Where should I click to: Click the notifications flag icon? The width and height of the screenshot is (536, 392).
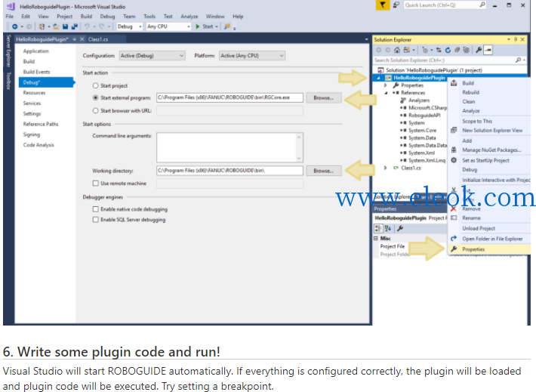[x=383, y=5]
